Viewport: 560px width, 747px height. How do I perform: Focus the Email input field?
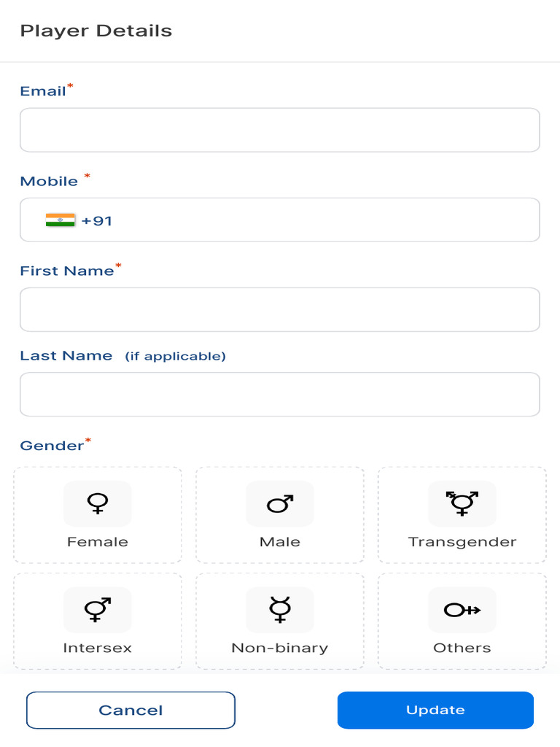(280, 130)
